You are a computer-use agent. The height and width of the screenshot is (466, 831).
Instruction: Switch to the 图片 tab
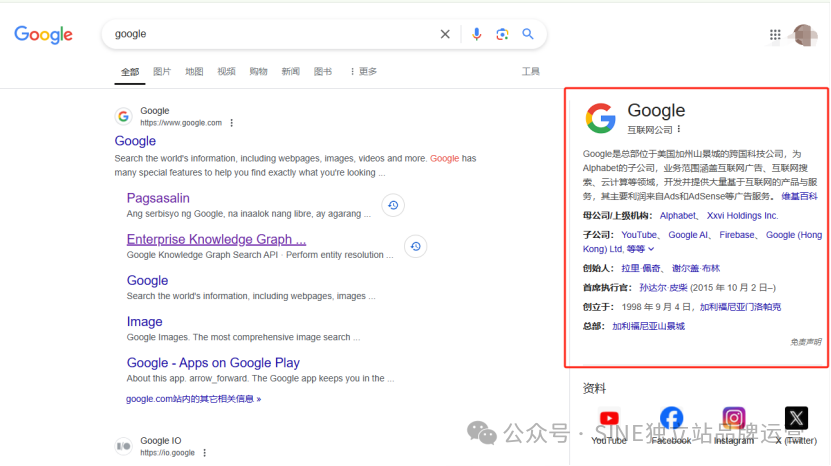[162, 72]
